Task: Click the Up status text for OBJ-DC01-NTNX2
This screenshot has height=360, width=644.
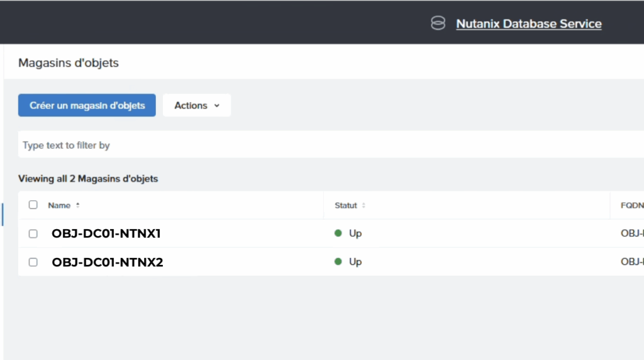Action: click(355, 262)
